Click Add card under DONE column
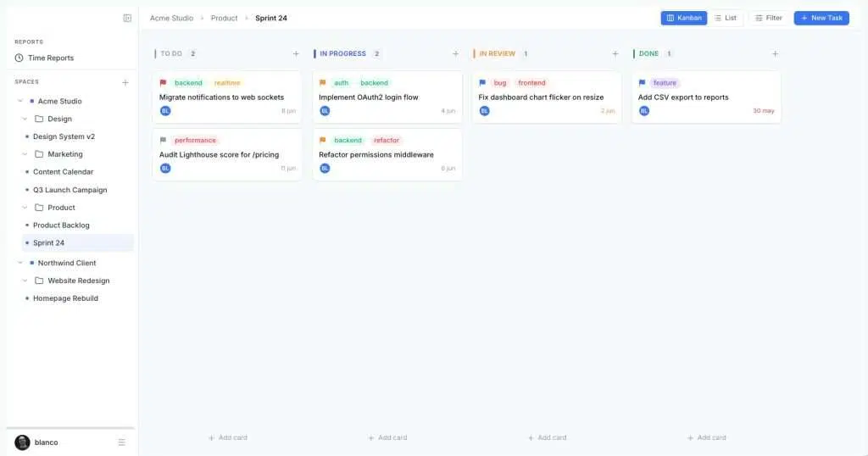The width and height of the screenshot is (868, 456). (x=706, y=437)
